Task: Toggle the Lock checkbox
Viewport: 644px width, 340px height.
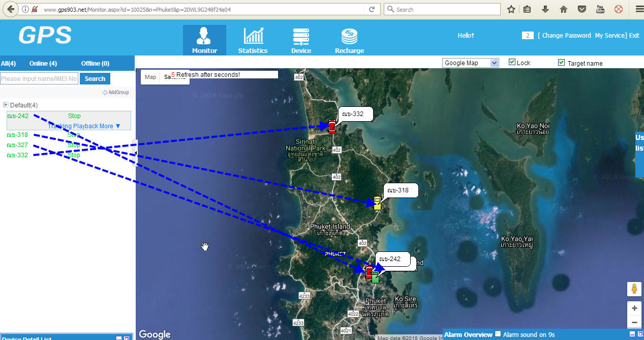Action: (512, 62)
